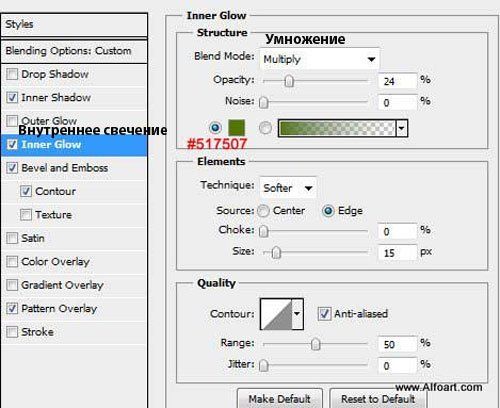Click the Opacity value field showing 24
Image resolution: width=500 pixels, height=408 pixels.
[x=398, y=81]
